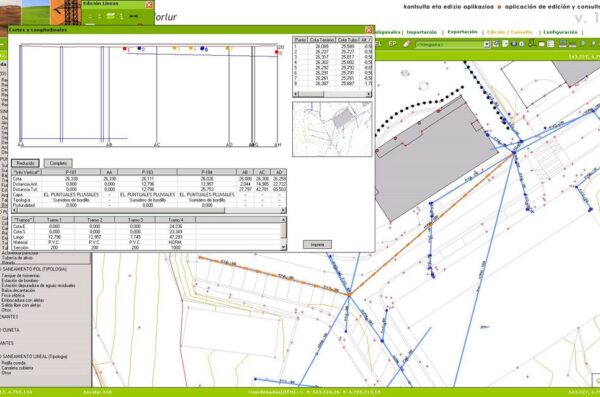The width and height of the screenshot is (600, 397).
Task: Expand the SANEAMIENTO LINEAL (Tipología) group
Action: click(x=34, y=356)
